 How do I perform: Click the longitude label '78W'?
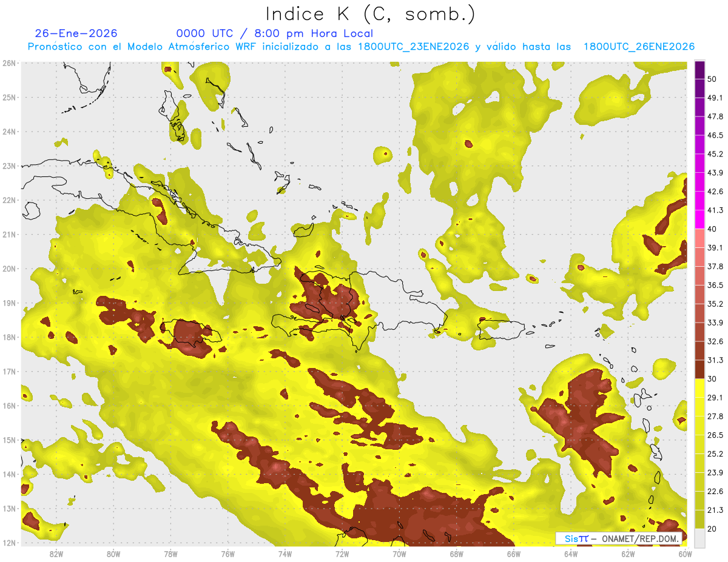click(170, 554)
